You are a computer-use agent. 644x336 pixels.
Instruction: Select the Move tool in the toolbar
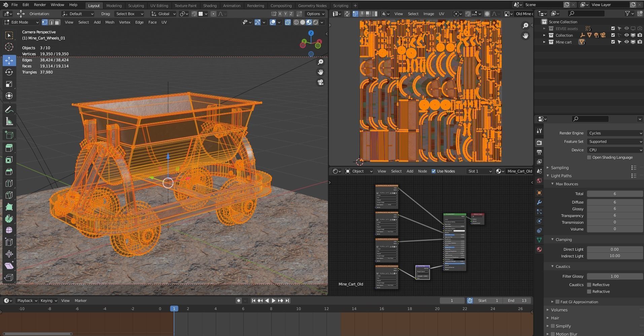[x=9, y=60]
